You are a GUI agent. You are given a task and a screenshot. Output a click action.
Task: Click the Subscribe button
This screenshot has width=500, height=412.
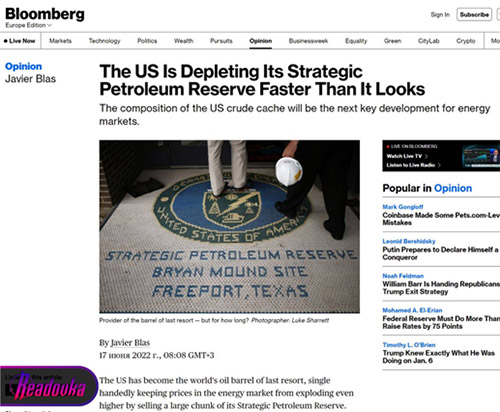coord(474,15)
